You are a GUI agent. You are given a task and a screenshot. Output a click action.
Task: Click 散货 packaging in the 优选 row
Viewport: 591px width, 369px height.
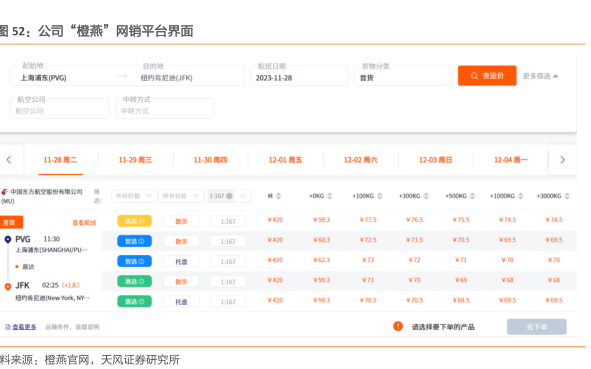tap(181, 221)
